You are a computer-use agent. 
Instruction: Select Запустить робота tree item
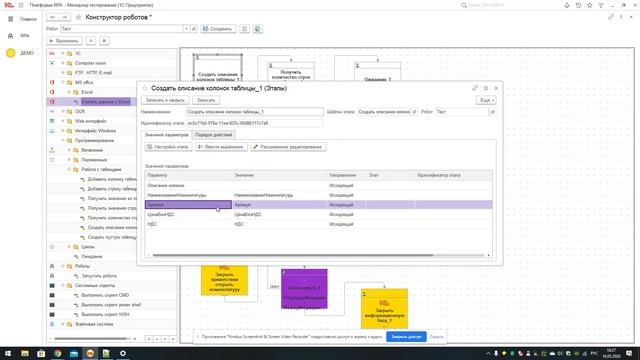click(x=99, y=276)
